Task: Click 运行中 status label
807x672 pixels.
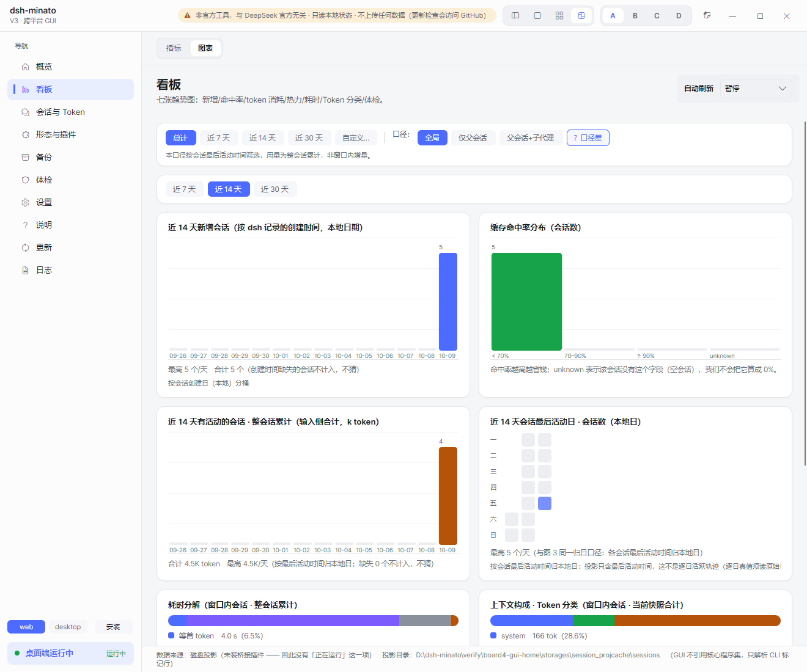Action: pos(116,654)
